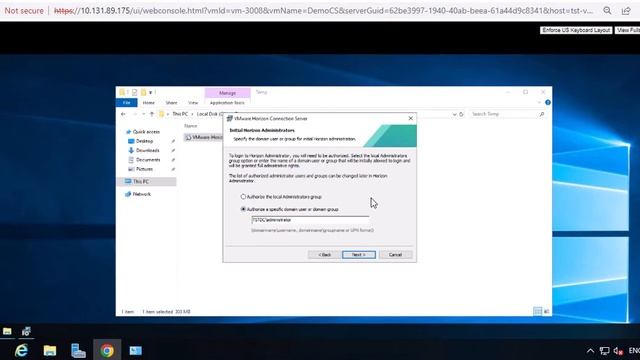Viewport: 640px width, 360px height.
Task: Open the blue remote console taskbar icon
Action: click(x=136, y=350)
